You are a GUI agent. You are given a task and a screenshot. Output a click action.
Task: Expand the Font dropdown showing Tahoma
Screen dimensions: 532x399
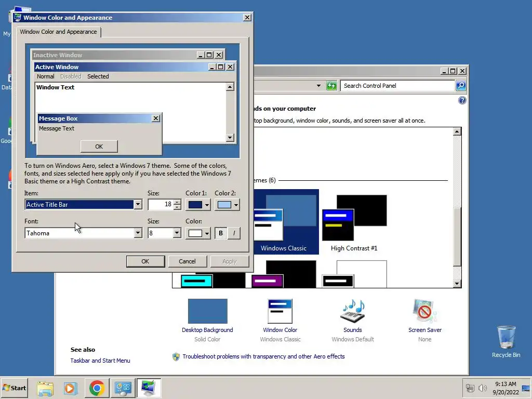[138, 233]
